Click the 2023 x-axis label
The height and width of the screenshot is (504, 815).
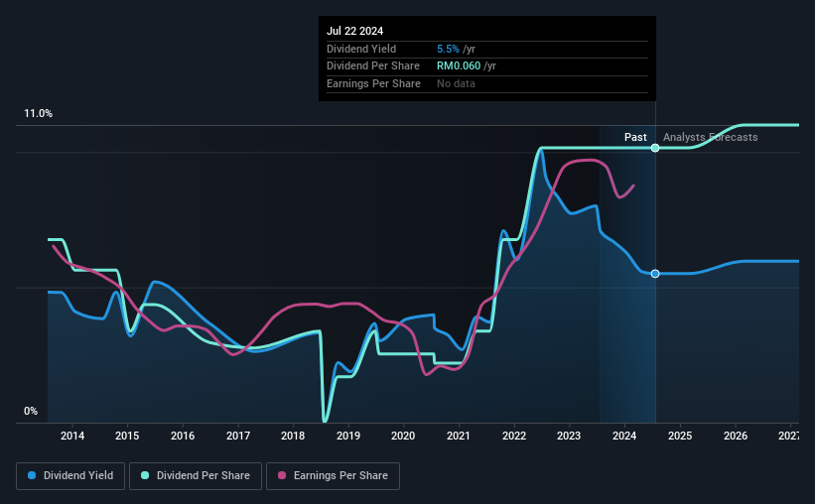(569, 436)
